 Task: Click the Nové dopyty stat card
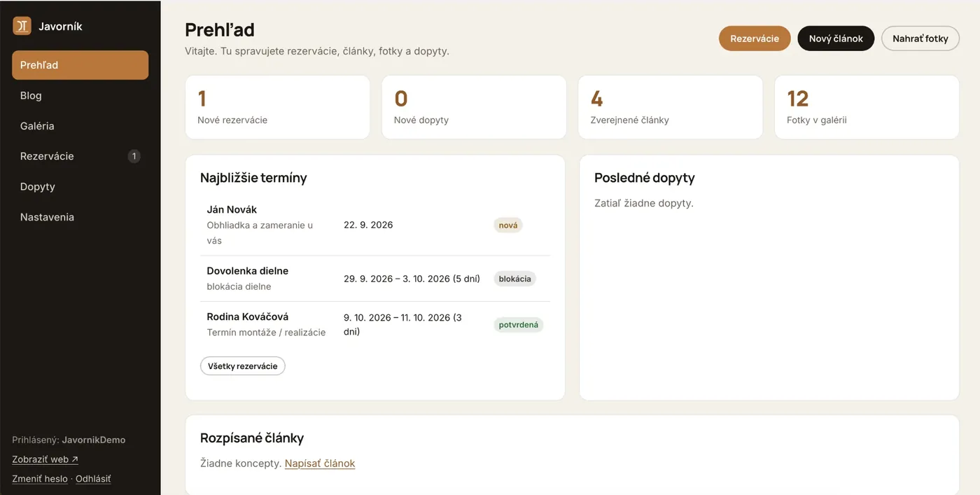[x=474, y=107]
